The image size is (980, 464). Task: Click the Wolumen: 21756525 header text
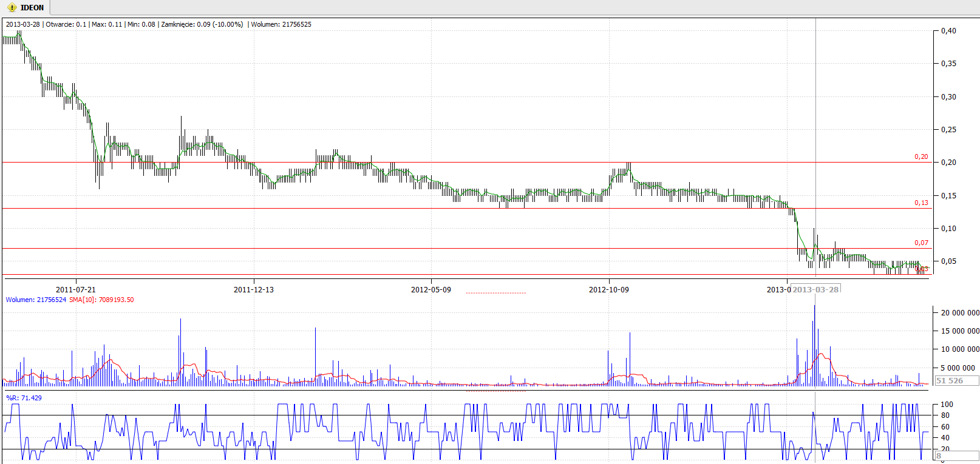pos(281,24)
